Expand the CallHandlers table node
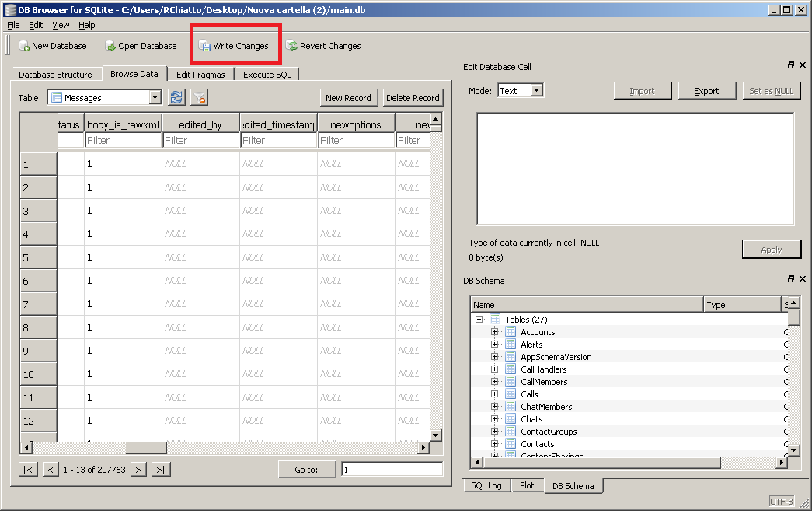The height and width of the screenshot is (511, 812). [494, 369]
